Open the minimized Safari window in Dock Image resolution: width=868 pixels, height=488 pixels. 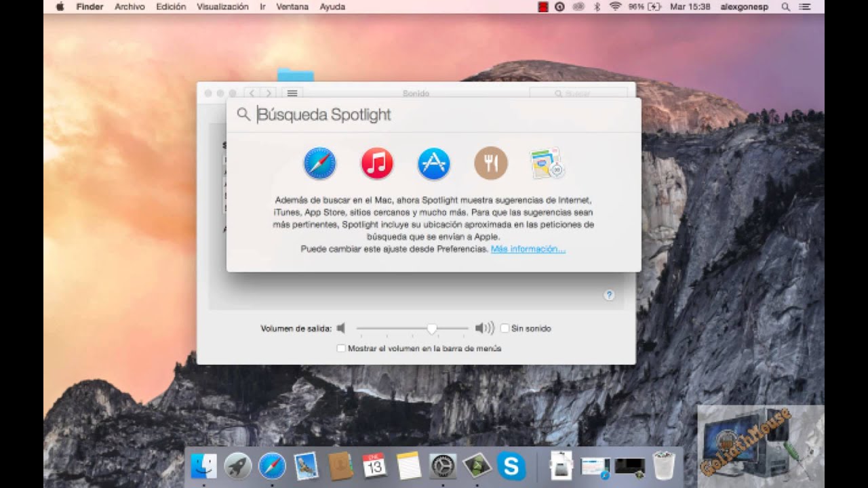(x=596, y=466)
